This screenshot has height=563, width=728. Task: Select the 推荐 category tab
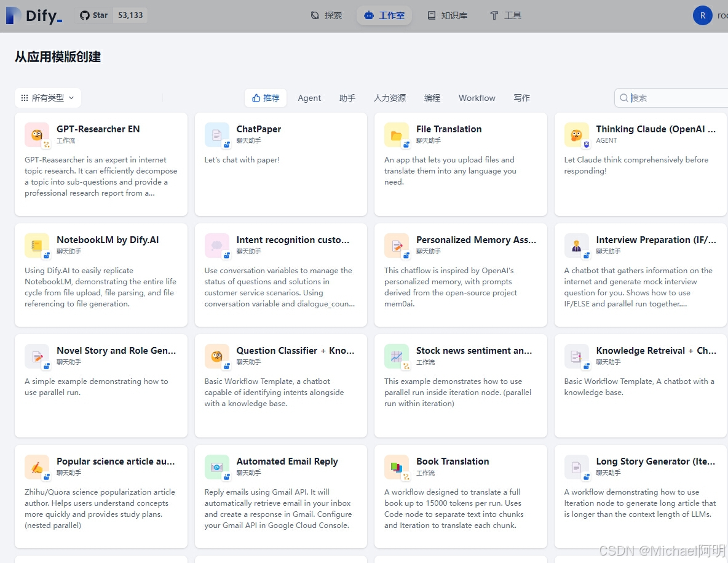(266, 98)
